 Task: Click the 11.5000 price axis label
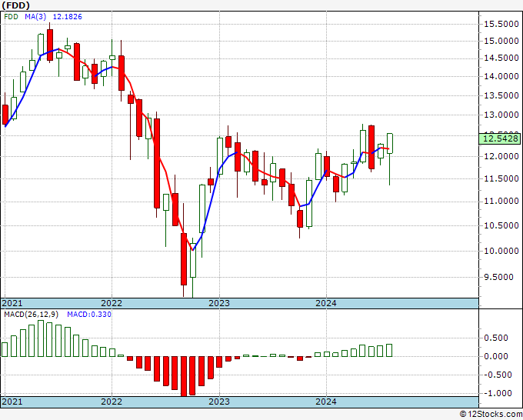point(501,178)
